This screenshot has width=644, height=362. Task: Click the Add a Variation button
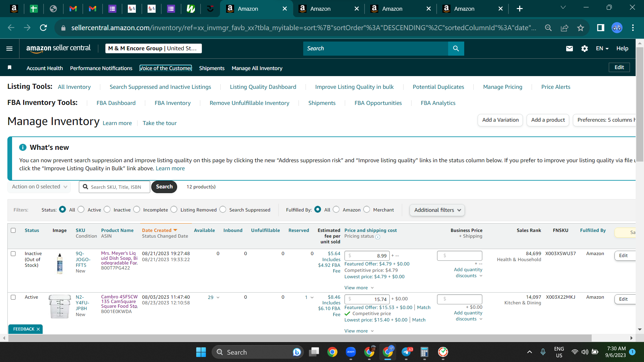coord(500,120)
